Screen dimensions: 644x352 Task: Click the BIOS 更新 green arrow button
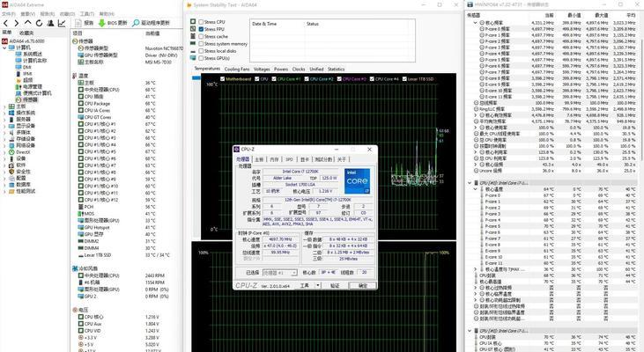click(x=113, y=23)
